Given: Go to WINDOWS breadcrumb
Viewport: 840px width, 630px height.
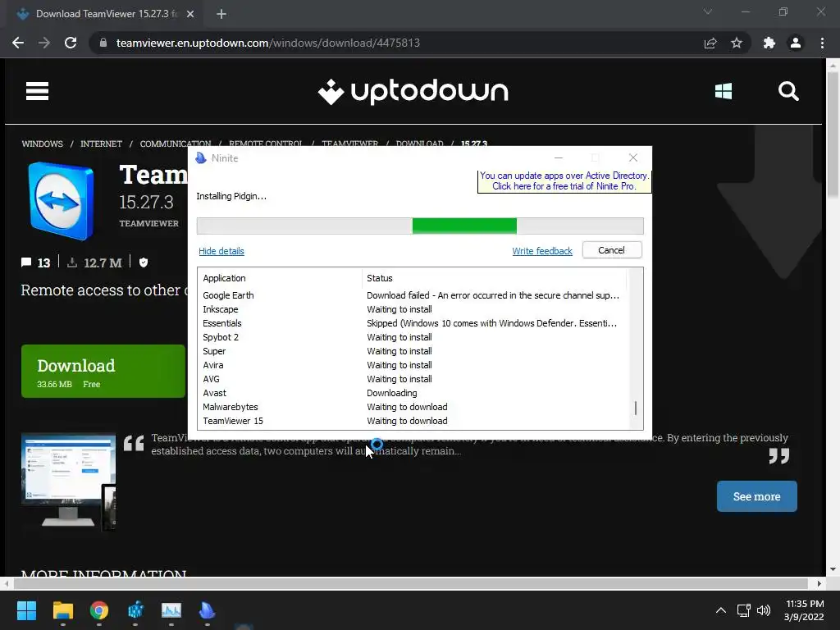Looking at the screenshot, I should (43, 144).
